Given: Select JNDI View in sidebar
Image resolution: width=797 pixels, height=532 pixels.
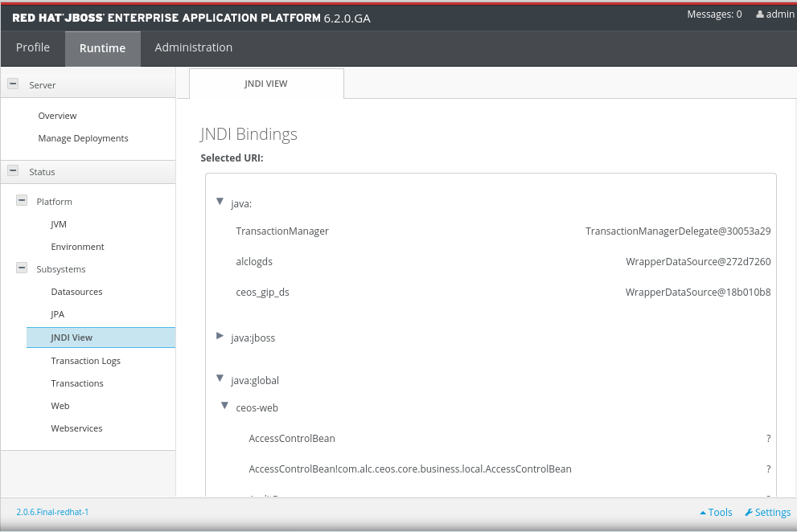Looking at the screenshot, I should coord(101,338).
